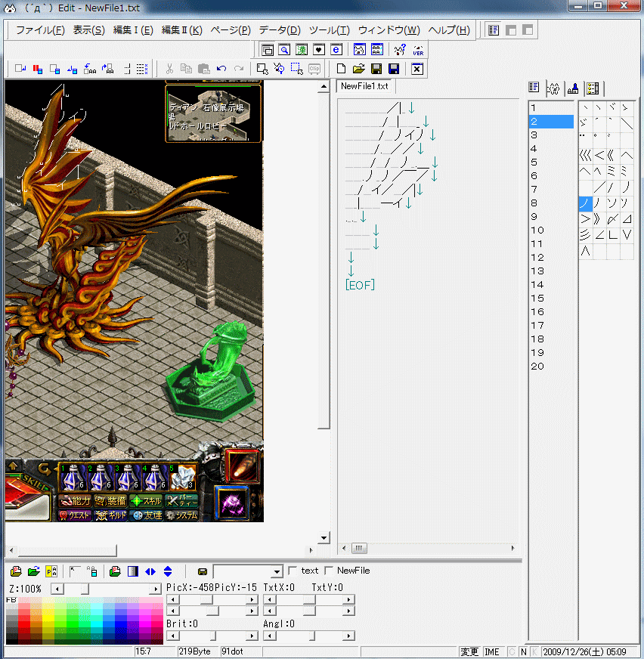Click the boxed X close-file toolbar icon
The image size is (644, 659).
pyautogui.click(x=417, y=69)
